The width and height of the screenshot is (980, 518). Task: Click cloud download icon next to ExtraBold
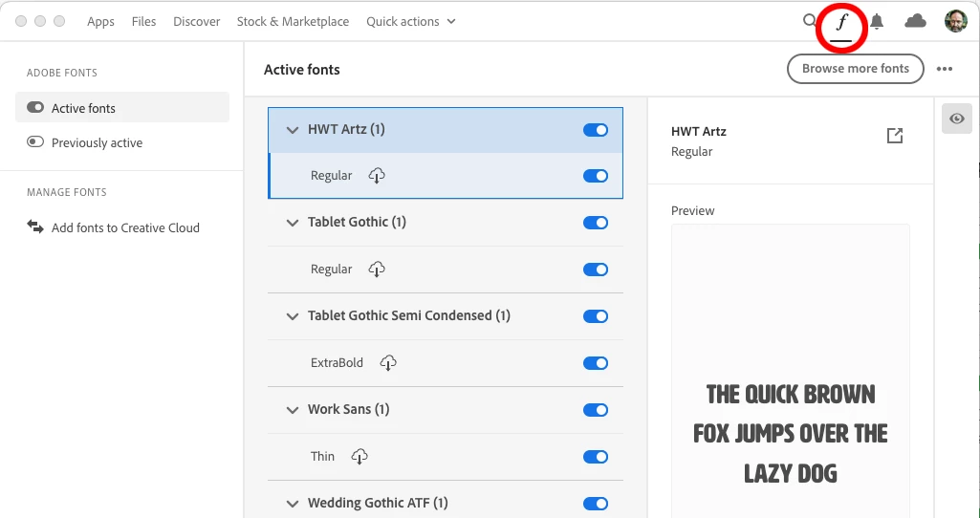[x=388, y=363]
